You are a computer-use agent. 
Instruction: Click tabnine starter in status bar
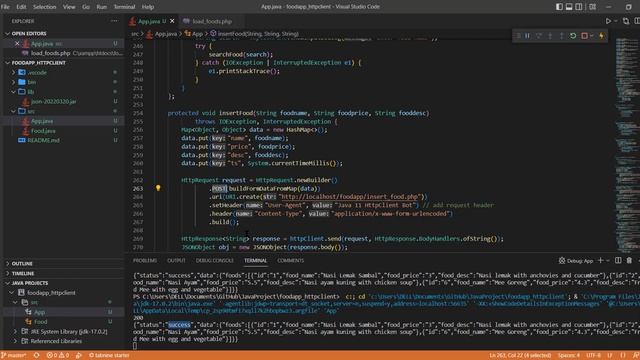(x=109, y=355)
